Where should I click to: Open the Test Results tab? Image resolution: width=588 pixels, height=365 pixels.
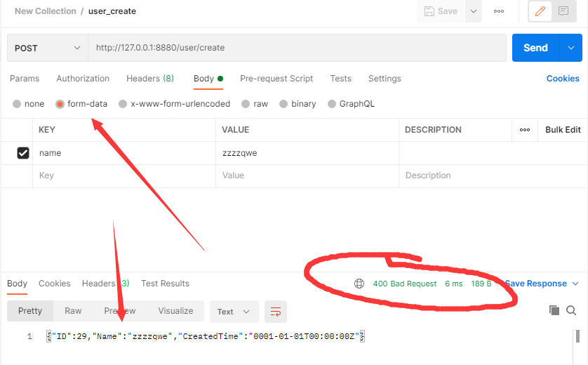165,284
